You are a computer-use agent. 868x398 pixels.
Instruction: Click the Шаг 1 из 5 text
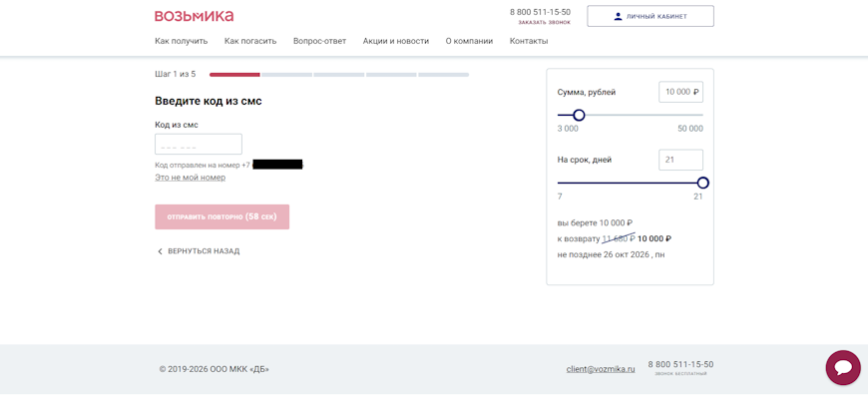point(175,74)
